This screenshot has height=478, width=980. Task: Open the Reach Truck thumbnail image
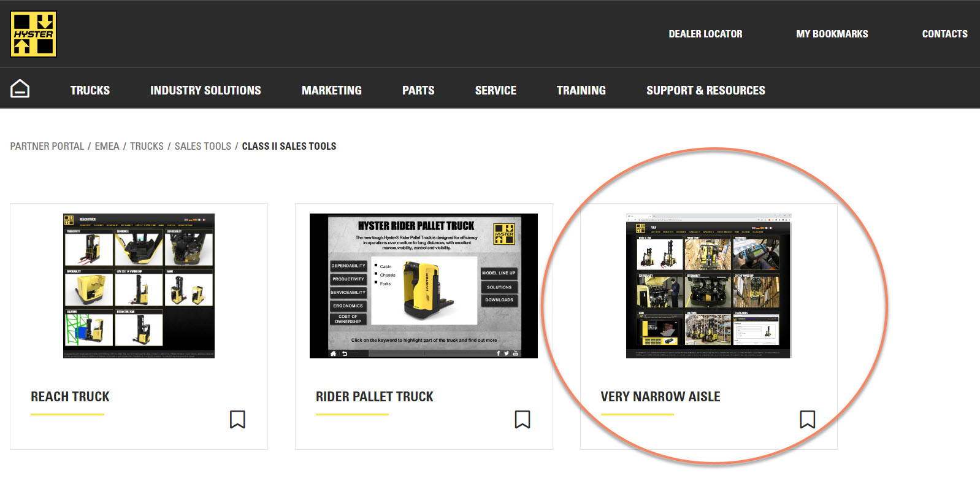[139, 286]
